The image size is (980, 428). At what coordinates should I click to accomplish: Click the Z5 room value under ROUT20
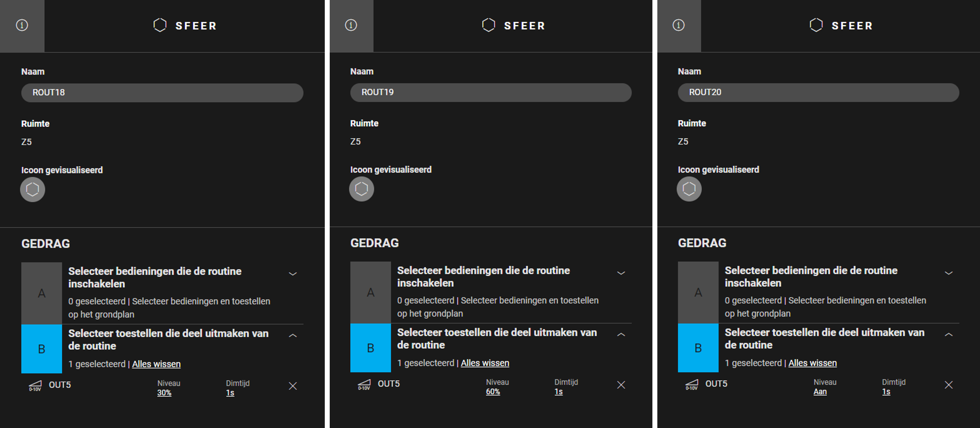[683, 142]
